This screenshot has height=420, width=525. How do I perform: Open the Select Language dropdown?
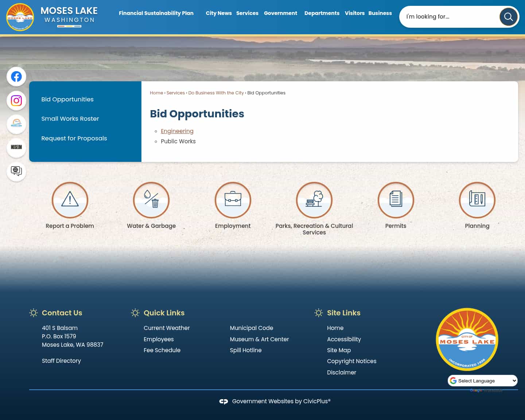tap(482, 381)
